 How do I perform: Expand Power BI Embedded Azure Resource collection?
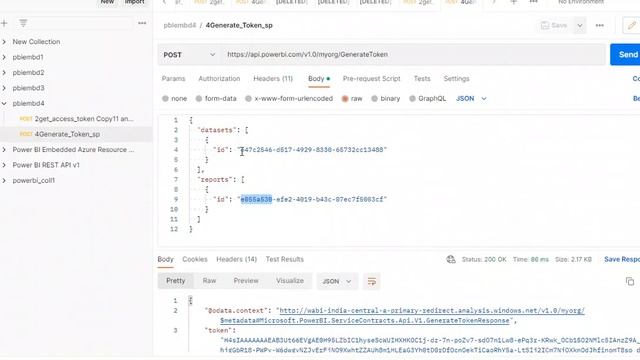tap(4, 150)
